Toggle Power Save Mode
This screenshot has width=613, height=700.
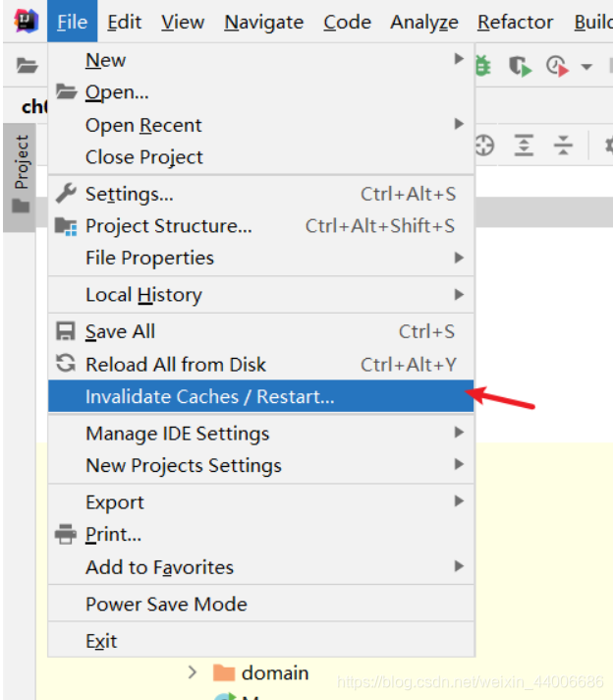point(261,604)
